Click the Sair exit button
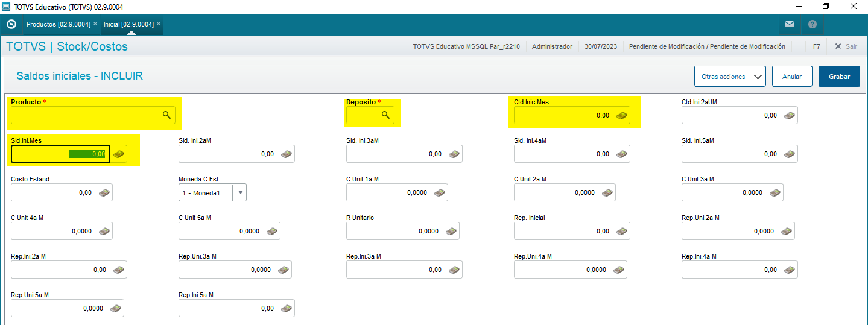 [x=846, y=46]
